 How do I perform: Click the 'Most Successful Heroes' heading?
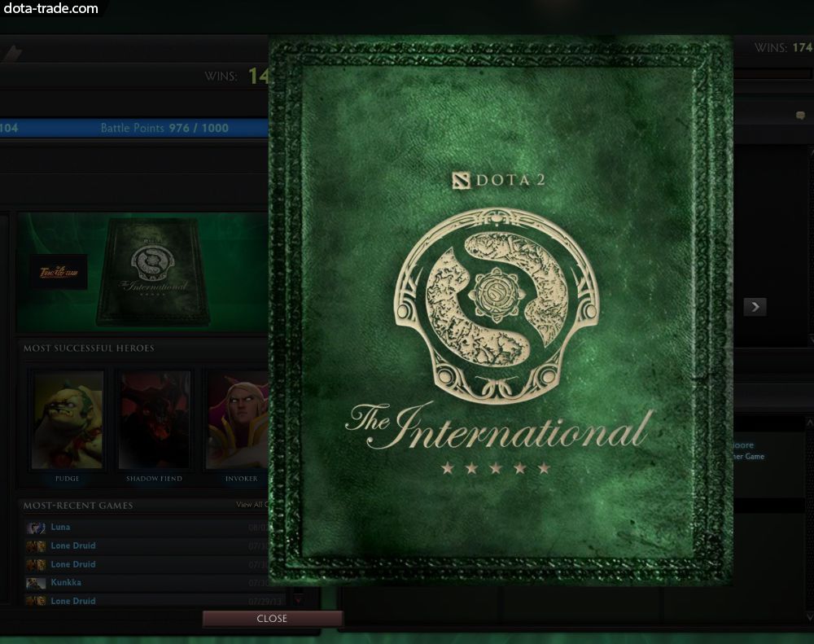tap(89, 348)
